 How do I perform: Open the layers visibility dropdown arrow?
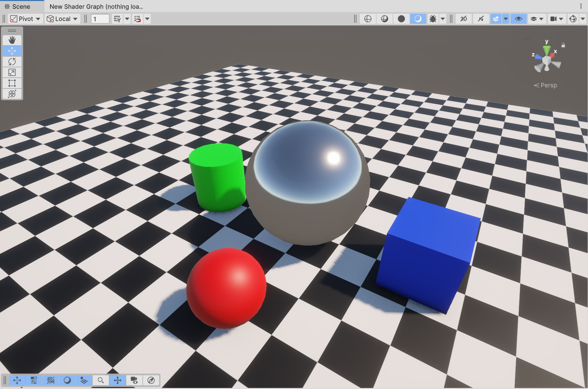(x=541, y=19)
